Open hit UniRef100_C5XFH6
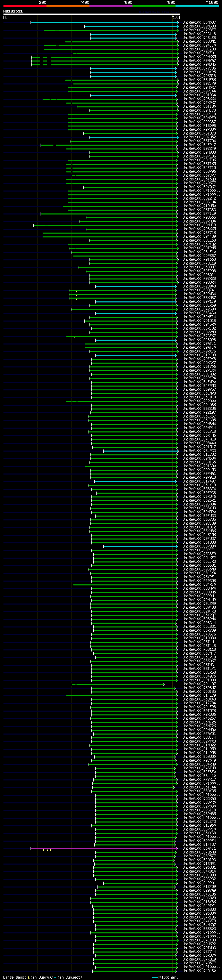 [x=199, y=435]
